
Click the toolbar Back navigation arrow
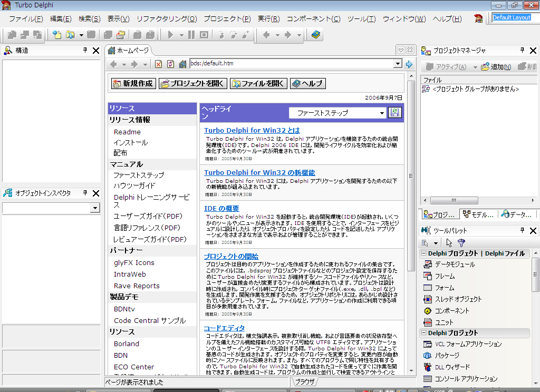coord(266,35)
